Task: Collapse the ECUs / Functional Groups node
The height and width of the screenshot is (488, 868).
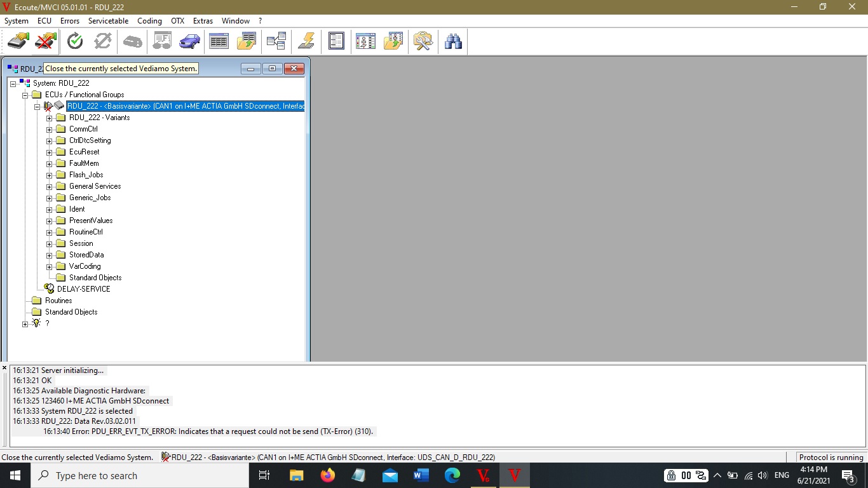Action: [x=25, y=95]
